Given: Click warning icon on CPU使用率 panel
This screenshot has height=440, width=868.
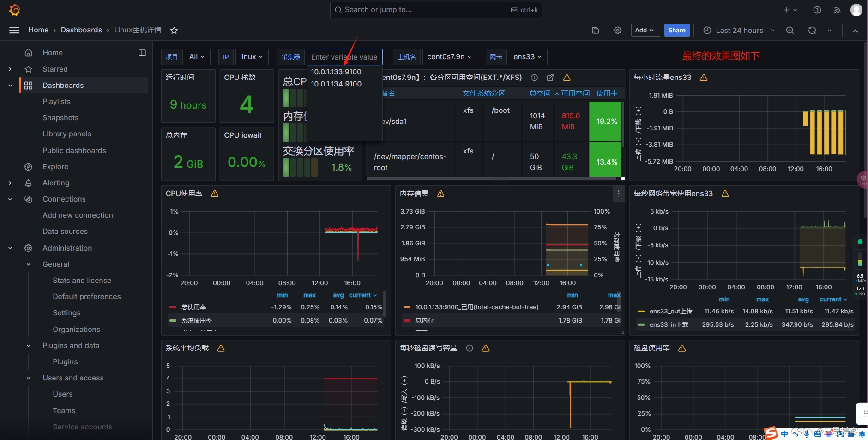Looking at the screenshot, I should point(215,194).
